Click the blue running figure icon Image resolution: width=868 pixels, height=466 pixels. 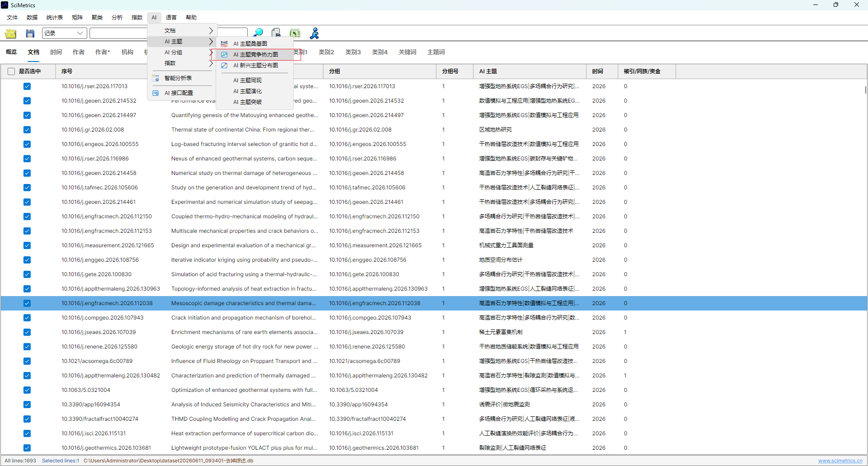(x=315, y=33)
